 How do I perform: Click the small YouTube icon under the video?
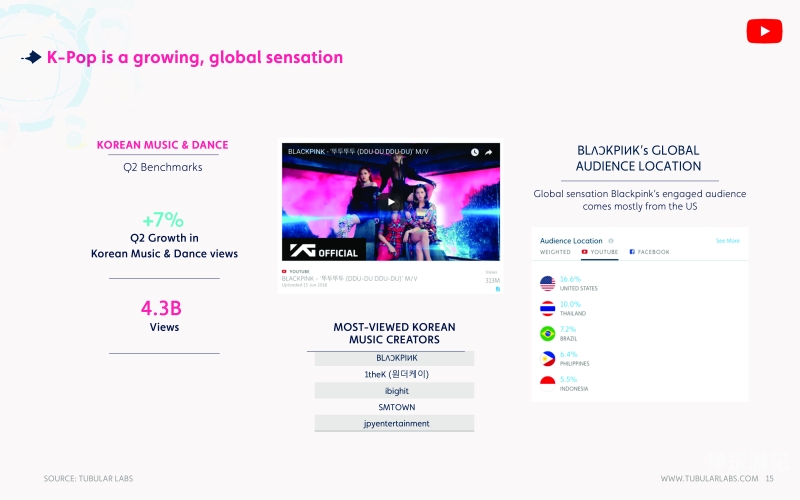click(284, 271)
